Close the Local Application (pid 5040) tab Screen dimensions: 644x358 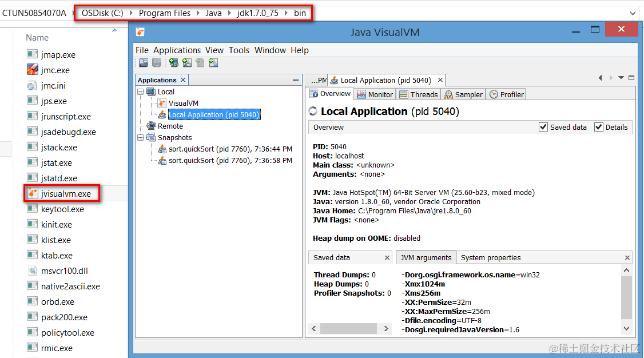(x=440, y=80)
